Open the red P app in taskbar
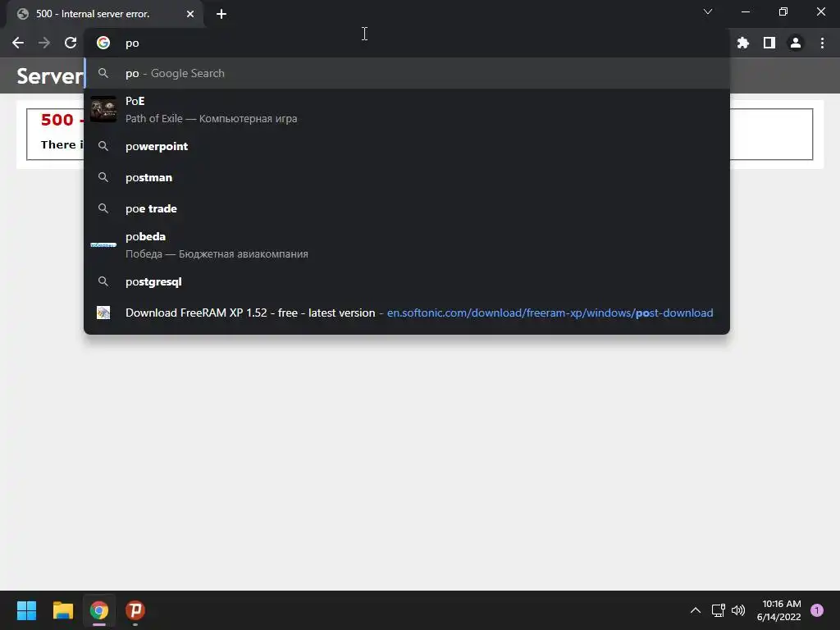The height and width of the screenshot is (630, 840). point(135,610)
